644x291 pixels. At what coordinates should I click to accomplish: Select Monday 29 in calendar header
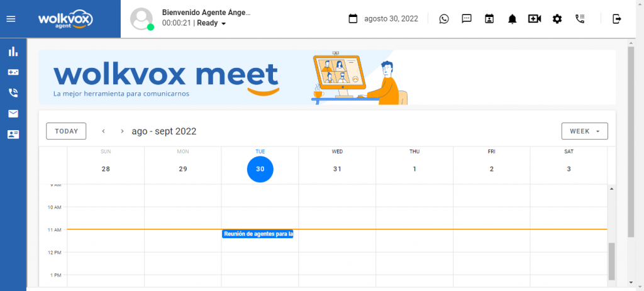(x=183, y=169)
